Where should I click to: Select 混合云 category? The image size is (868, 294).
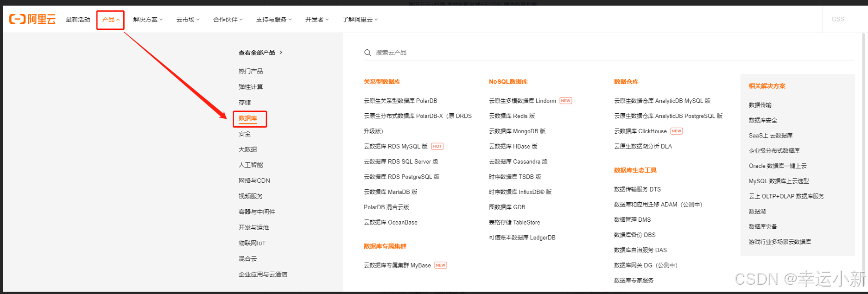(x=248, y=259)
